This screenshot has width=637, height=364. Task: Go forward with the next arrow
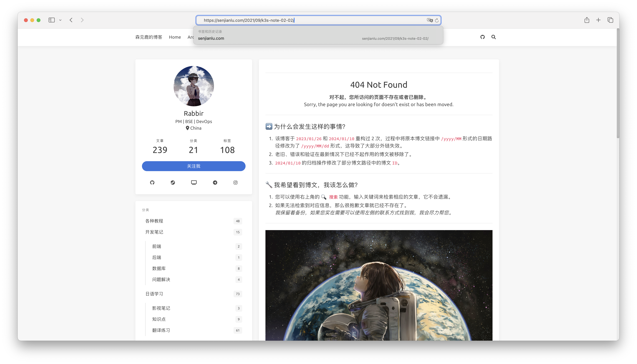[x=82, y=20]
